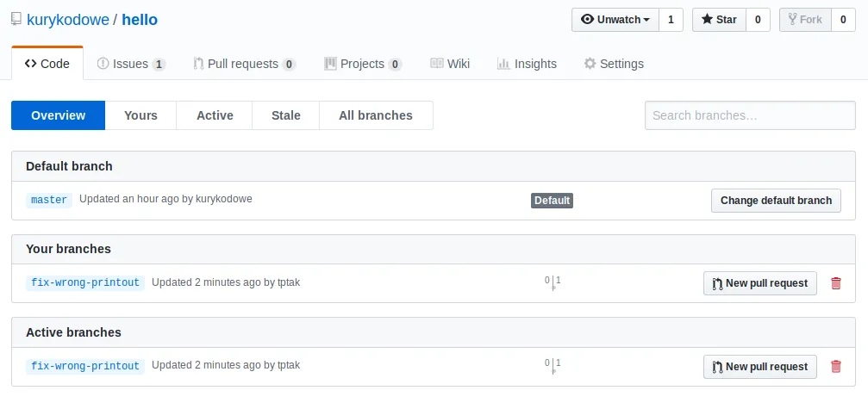Delete fix-wrong-printout under Active branches via trash icon
This screenshot has height=409, width=868.
tap(836, 367)
